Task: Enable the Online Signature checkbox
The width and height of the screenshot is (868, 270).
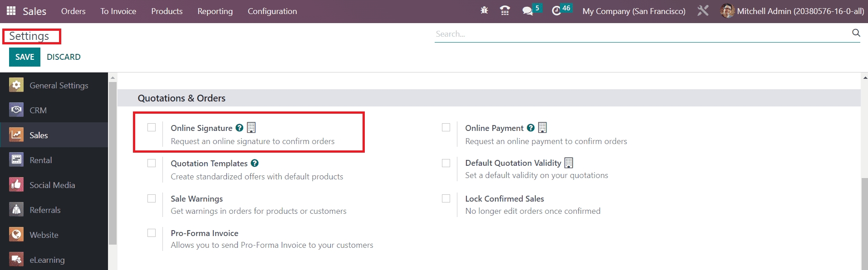Action: [x=152, y=127]
